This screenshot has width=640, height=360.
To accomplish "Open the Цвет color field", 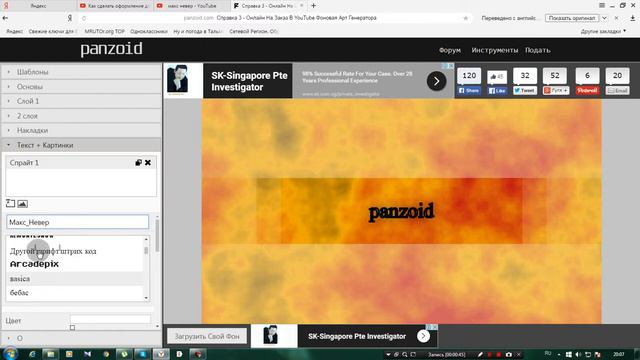I will pyautogui.click(x=110, y=319).
